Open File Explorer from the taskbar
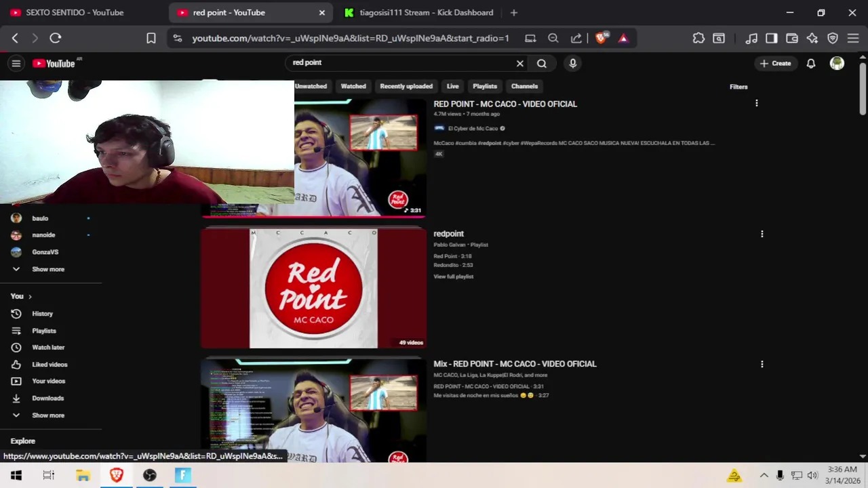This screenshot has height=488, width=868. (83, 475)
